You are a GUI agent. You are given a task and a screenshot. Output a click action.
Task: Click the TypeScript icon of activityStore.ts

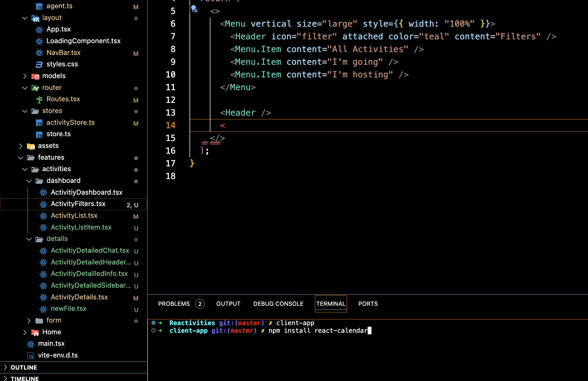pos(39,123)
